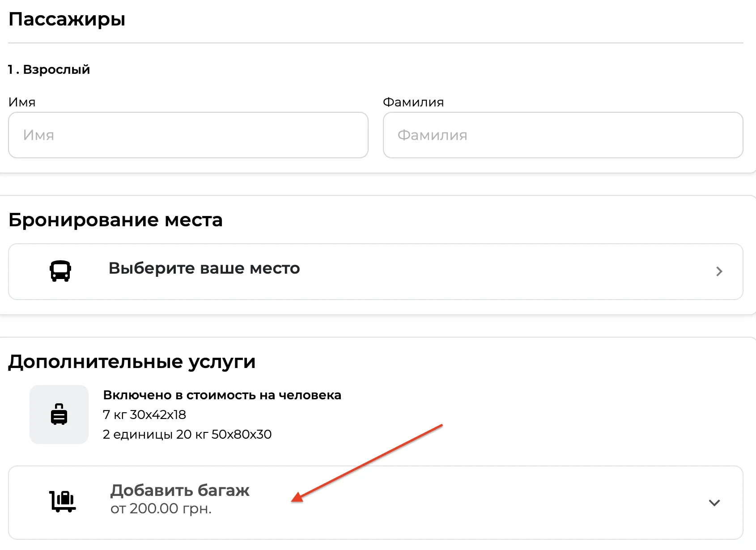Click the Бронирование места heading
This screenshot has width=756, height=550.
point(115,220)
